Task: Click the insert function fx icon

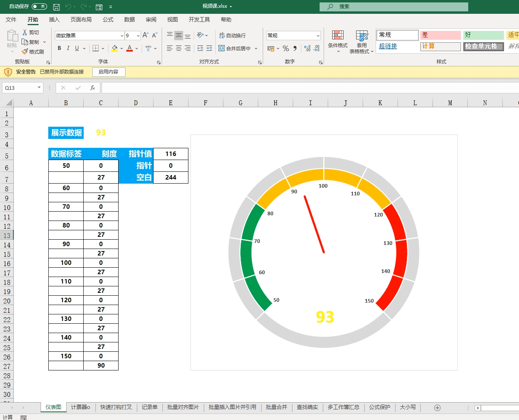Action: (x=93, y=88)
